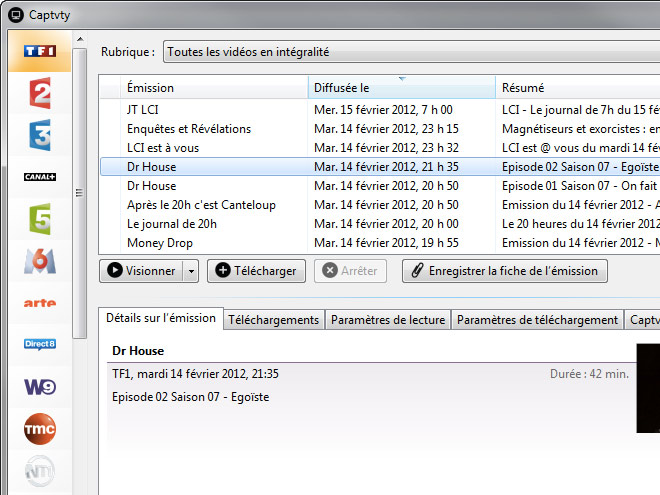
Task: Click Enregistrer la fiche de l'émission
Action: (x=505, y=271)
